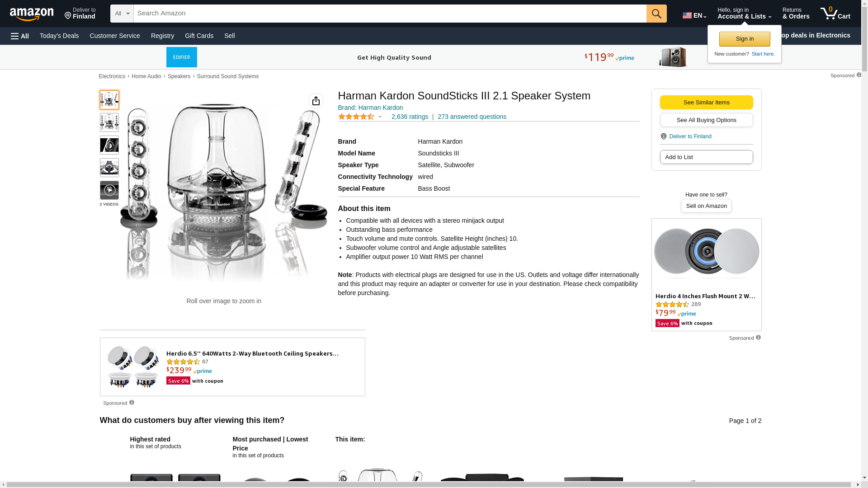Click the search magnifier button
The width and height of the screenshot is (868, 488).
(656, 14)
